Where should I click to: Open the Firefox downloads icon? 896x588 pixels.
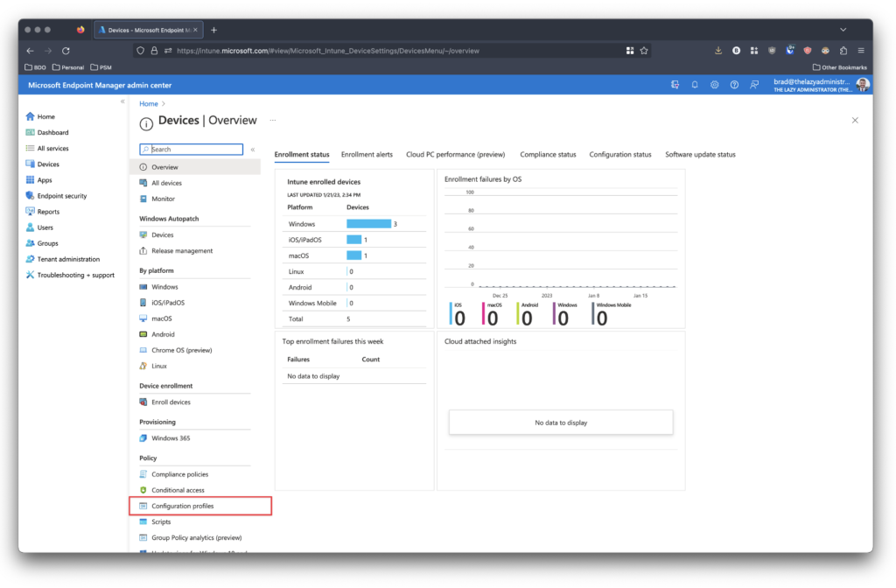(718, 51)
